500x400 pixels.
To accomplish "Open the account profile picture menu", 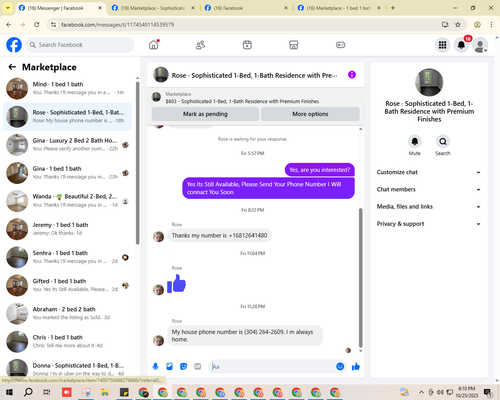I will [480, 45].
